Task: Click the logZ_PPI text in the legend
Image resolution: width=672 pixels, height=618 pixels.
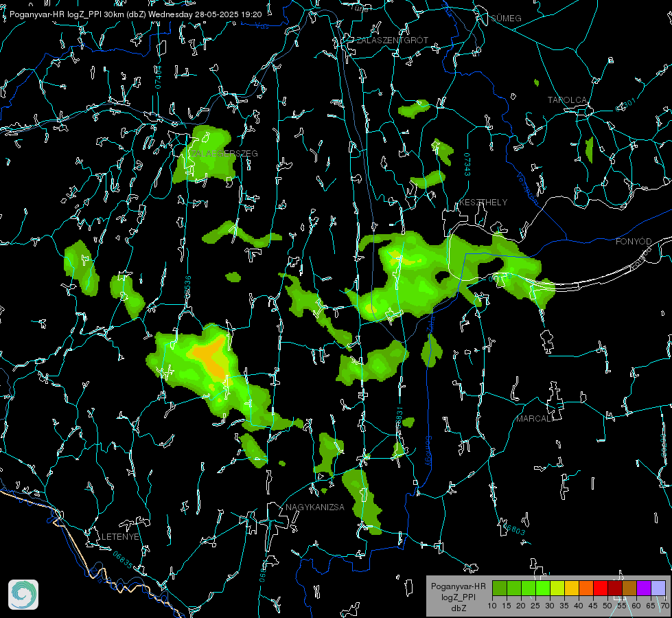Action: point(458,597)
